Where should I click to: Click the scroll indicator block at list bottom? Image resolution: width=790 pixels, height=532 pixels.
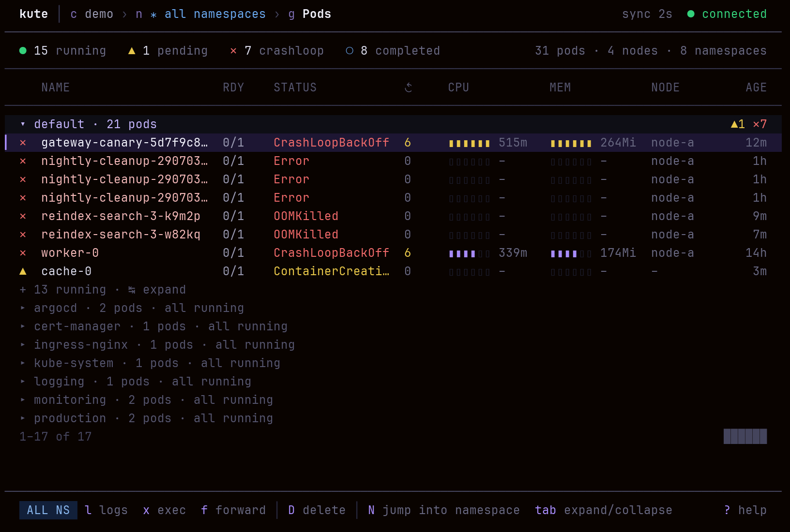pyautogui.click(x=745, y=436)
